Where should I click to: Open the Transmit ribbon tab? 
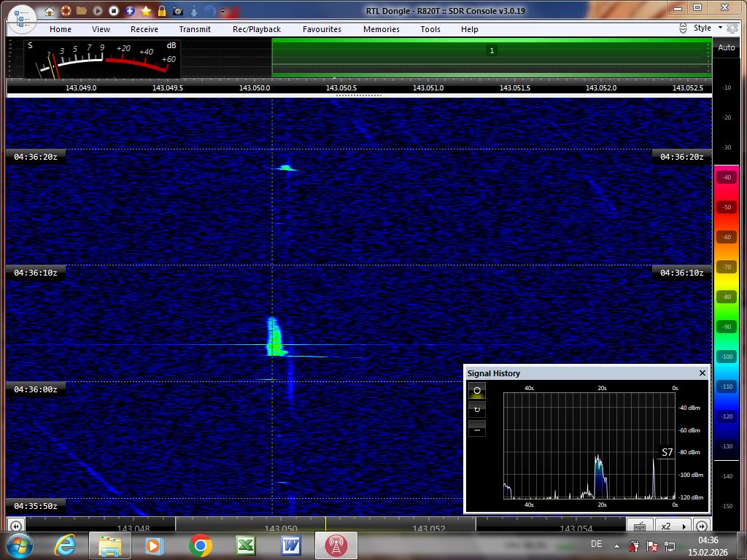point(195,29)
